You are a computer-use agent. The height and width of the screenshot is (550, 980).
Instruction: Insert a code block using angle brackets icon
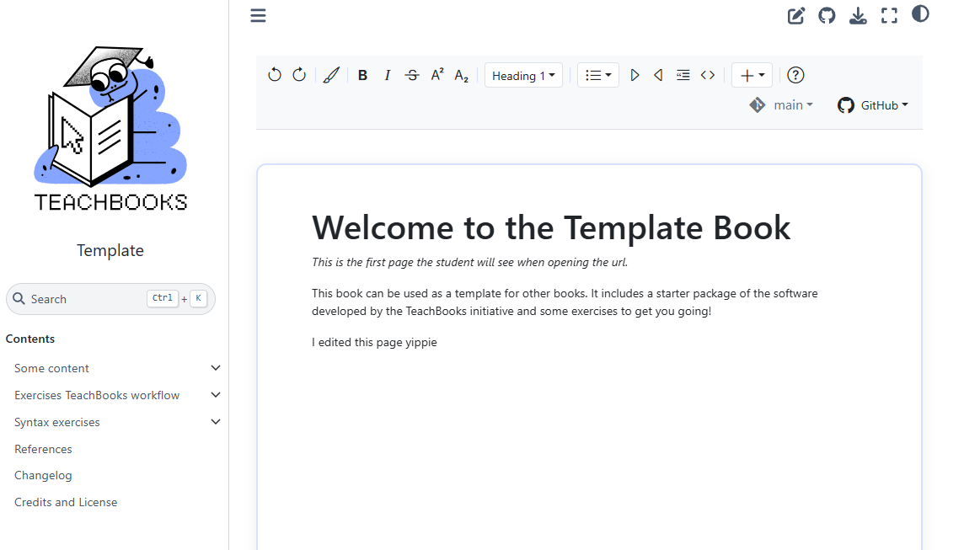pyautogui.click(x=708, y=75)
